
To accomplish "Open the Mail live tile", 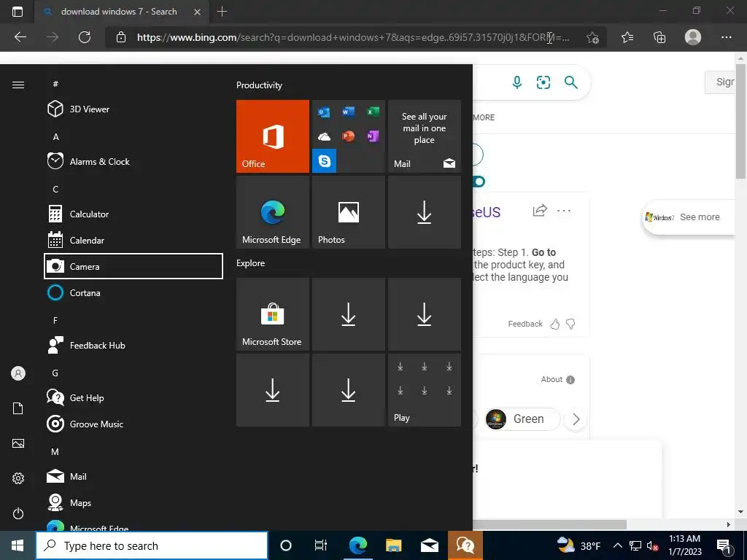I will pyautogui.click(x=425, y=136).
